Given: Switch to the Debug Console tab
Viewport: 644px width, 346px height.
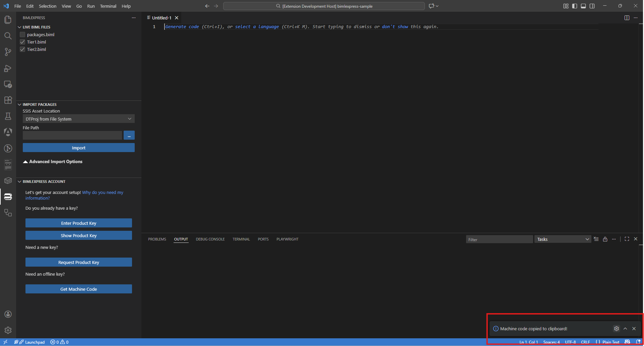Looking at the screenshot, I should [210, 239].
